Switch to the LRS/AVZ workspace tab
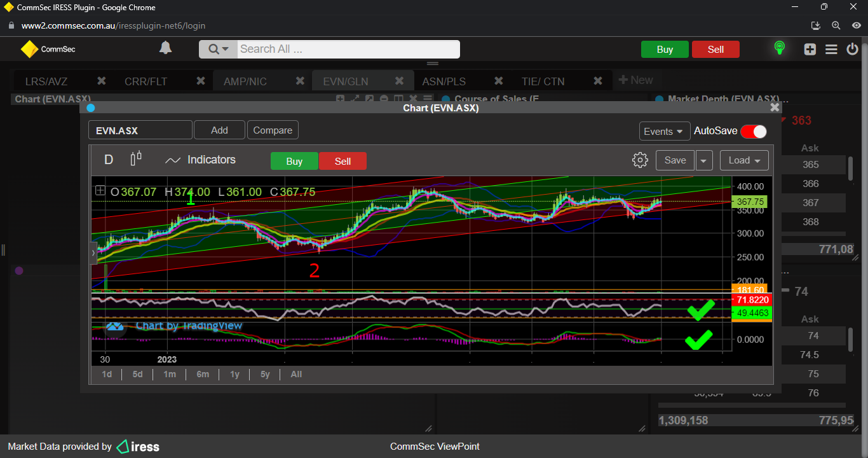 [46, 81]
